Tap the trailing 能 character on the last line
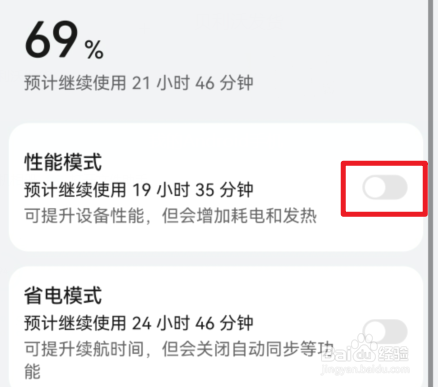The width and height of the screenshot is (438, 387). pos(33,372)
